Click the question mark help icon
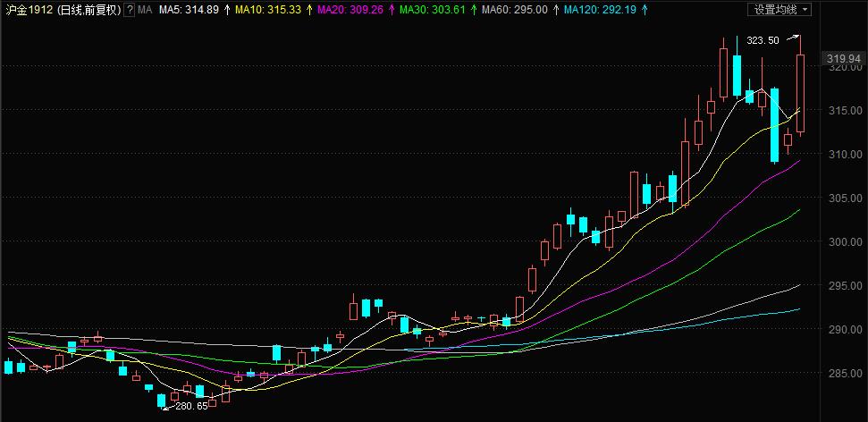The width and height of the screenshot is (868, 422). [x=129, y=10]
